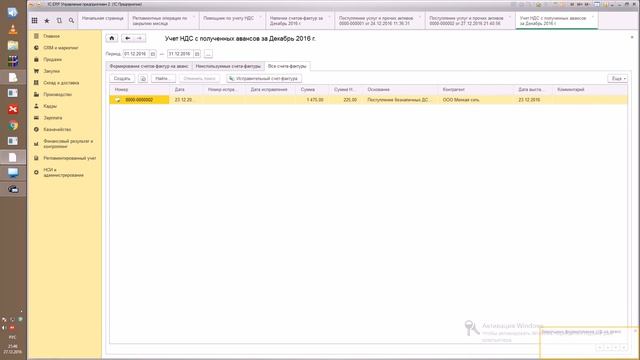640x360 pixels.
Task: Sort by Дата column header
Action: pos(187,89)
